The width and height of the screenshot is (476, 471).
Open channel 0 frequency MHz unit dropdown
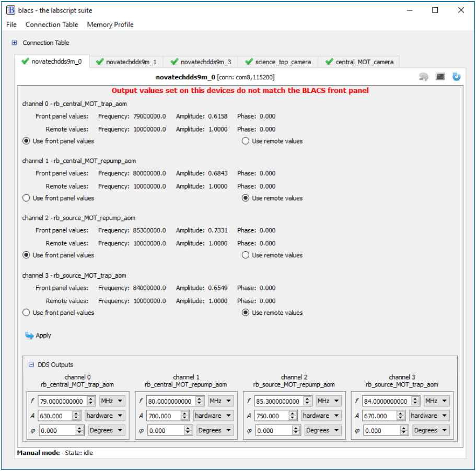click(x=112, y=401)
